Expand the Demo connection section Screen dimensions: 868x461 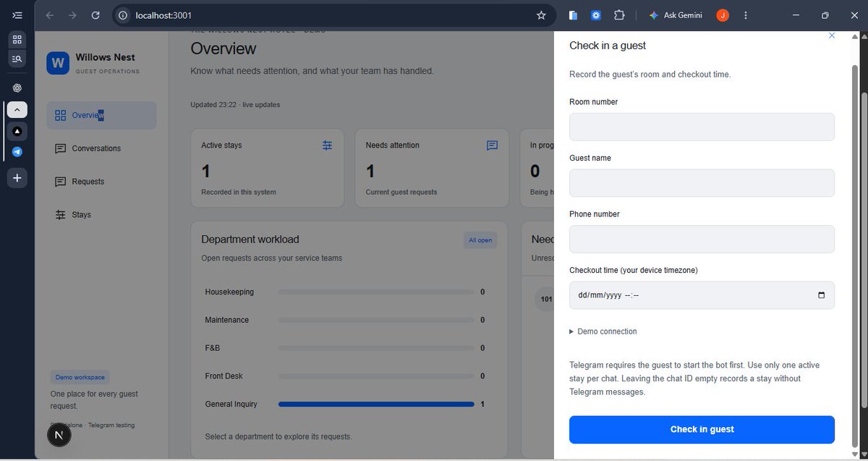(603, 331)
